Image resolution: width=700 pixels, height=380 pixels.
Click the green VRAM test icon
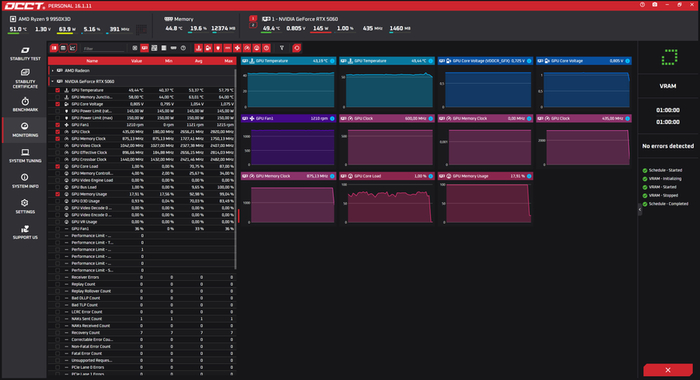click(x=669, y=57)
